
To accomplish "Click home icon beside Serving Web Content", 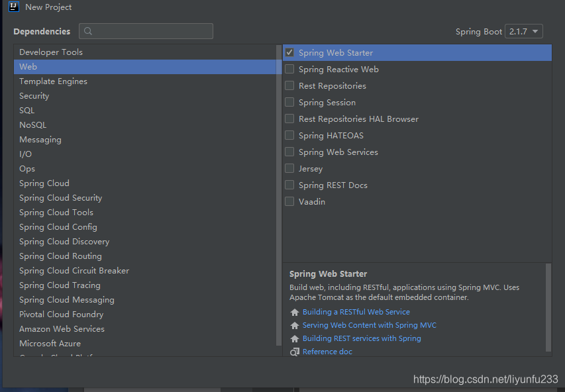I will click(295, 325).
